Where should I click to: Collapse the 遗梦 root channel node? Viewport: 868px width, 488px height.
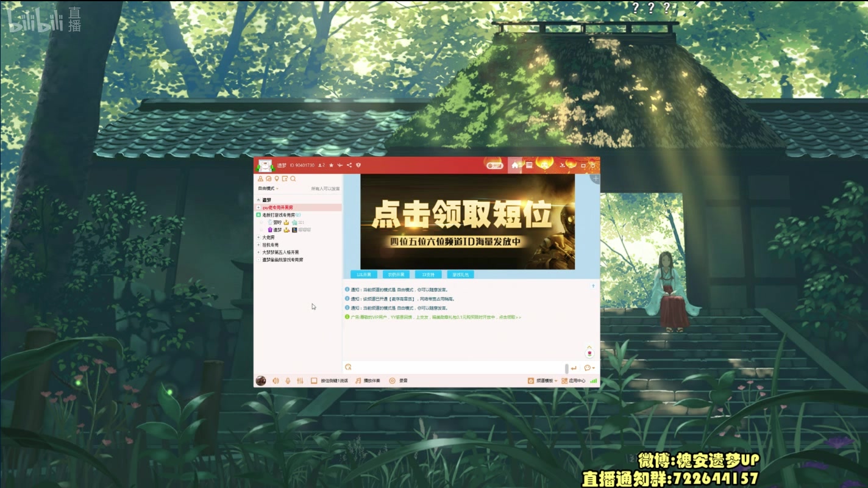[x=258, y=200]
